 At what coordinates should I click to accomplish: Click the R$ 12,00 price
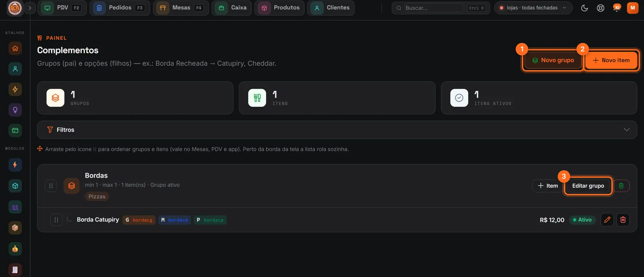(552, 220)
